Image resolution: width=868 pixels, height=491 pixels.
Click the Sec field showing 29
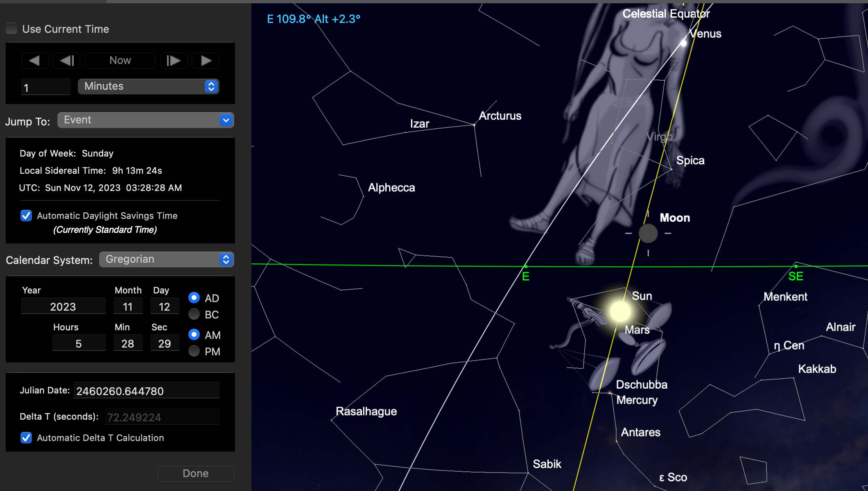(165, 343)
